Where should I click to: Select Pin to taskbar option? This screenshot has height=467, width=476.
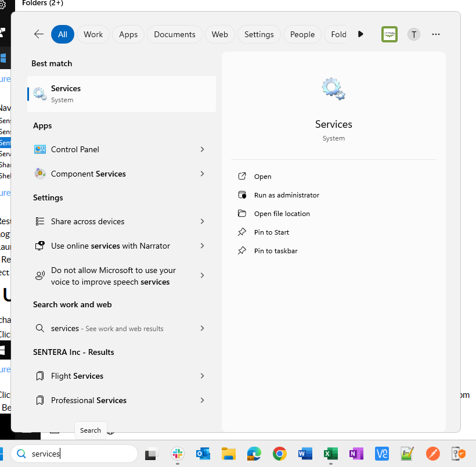pyautogui.click(x=275, y=251)
